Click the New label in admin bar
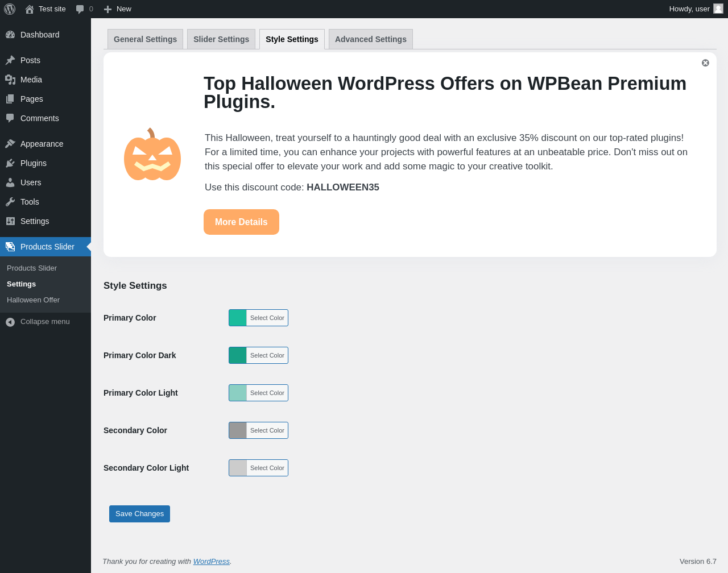This screenshot has height=573, width=728. tap(124, 9)
